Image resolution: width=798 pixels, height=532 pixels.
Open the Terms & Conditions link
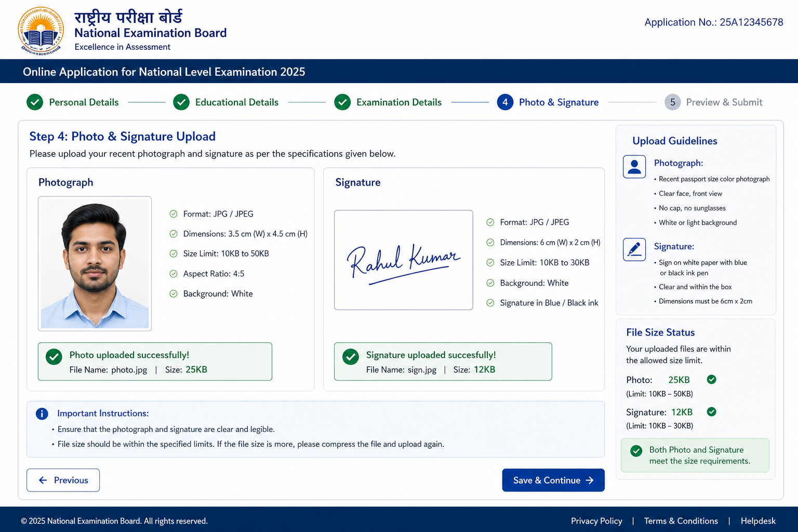click(681, 521)
